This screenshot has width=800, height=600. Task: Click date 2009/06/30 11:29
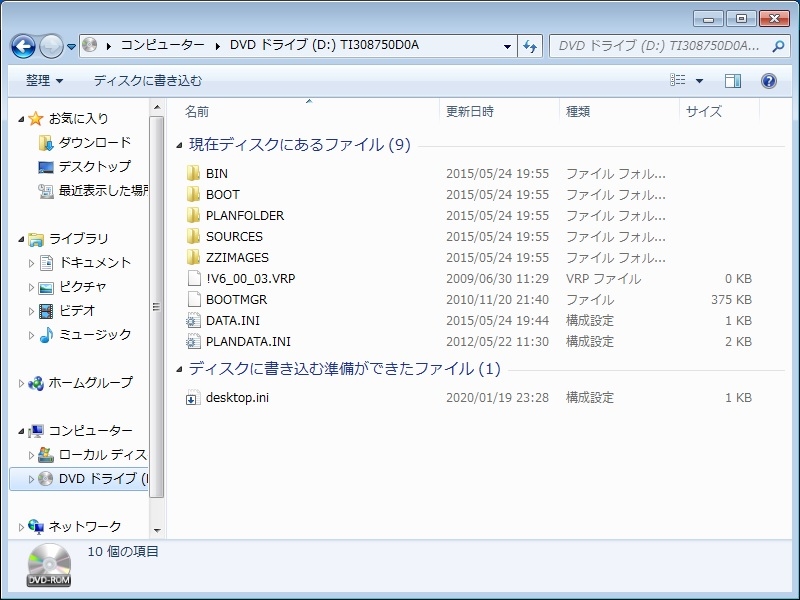tap(497, 279)
